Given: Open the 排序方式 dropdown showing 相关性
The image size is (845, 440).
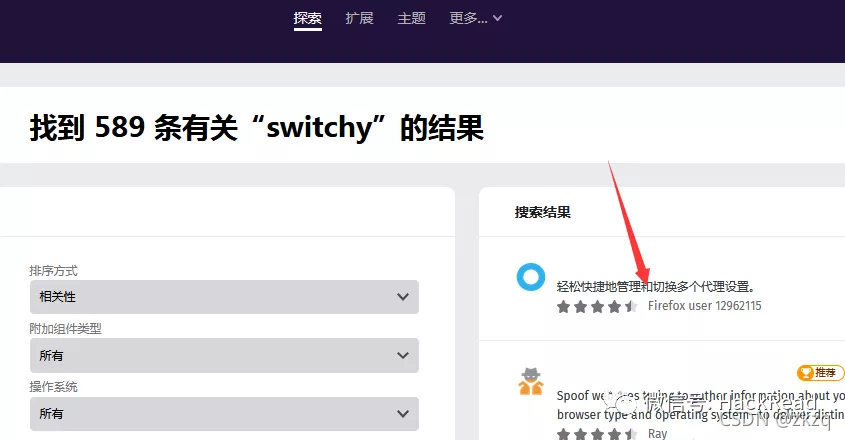Looking at the screenshot, I should pyautogui.click(x=224, y=297).
